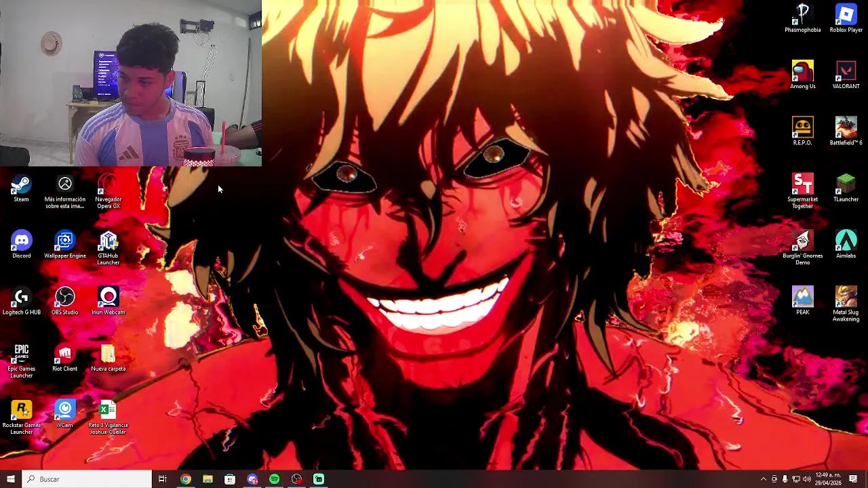Open Más información sobre esta imagen shortcut
Screen dimensions: 868x488
65,192
